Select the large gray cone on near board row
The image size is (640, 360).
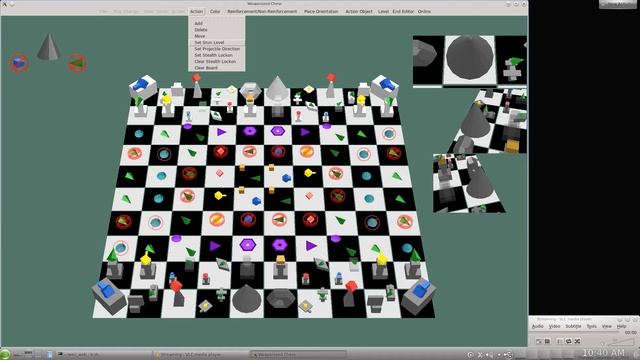click(x=247, y=299)
